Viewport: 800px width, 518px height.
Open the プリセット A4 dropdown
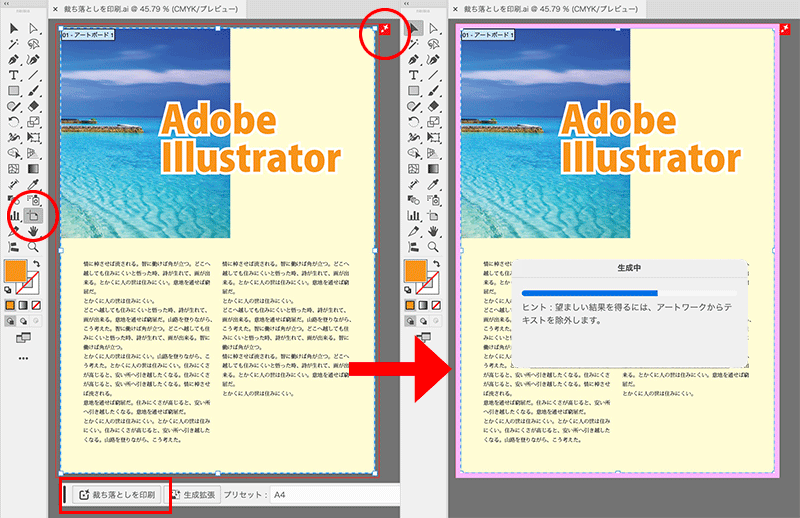pyautogui.click(x=334, y=495)
